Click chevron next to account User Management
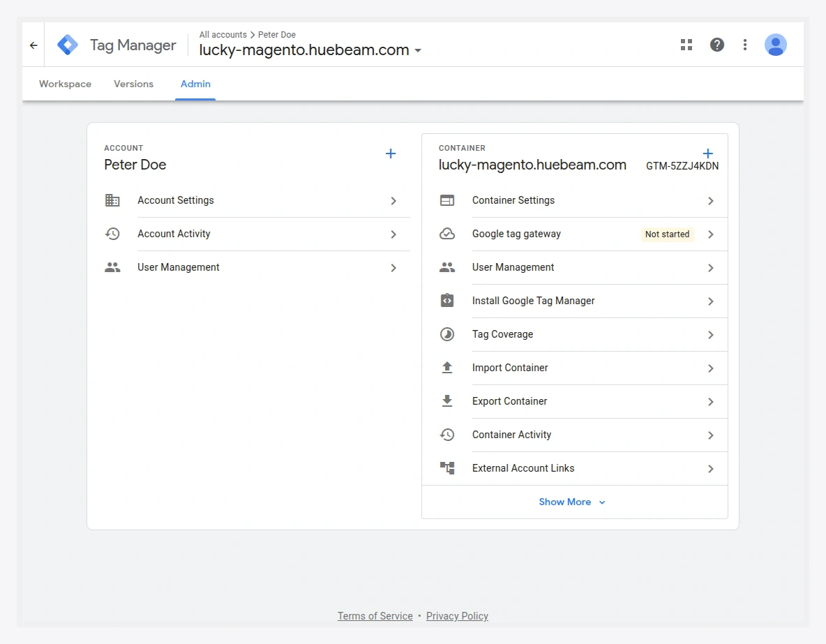Image resolution: width=826 pixels, height=644 pixels. [x=393, y=268]
